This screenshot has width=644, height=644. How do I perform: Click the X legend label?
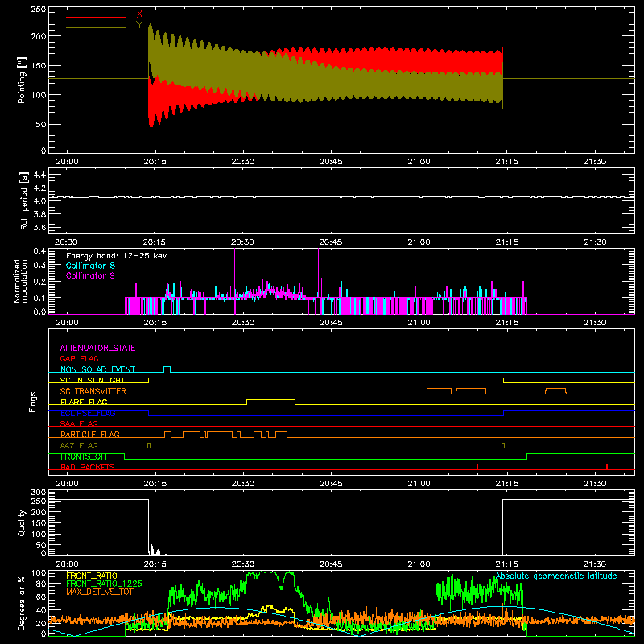[139, 14]
